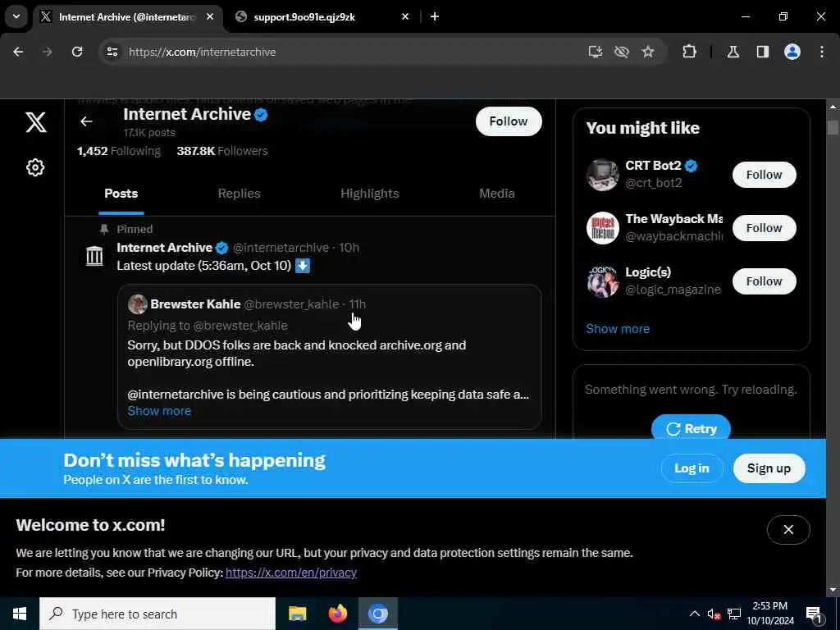Open the network icon in system tray
Image resolution: width=840 pixels, height=630 pixels.
[734, 614]
